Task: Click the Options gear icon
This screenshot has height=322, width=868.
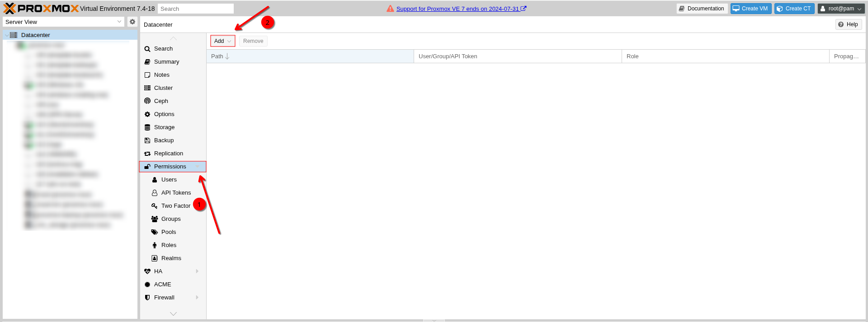Action: [x=147, y=114]
